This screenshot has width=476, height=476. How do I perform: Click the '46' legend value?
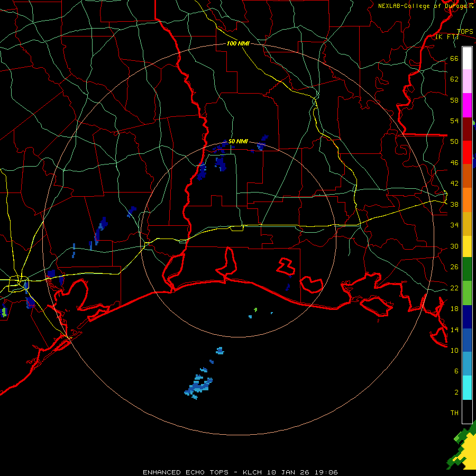tap(454, 162)
